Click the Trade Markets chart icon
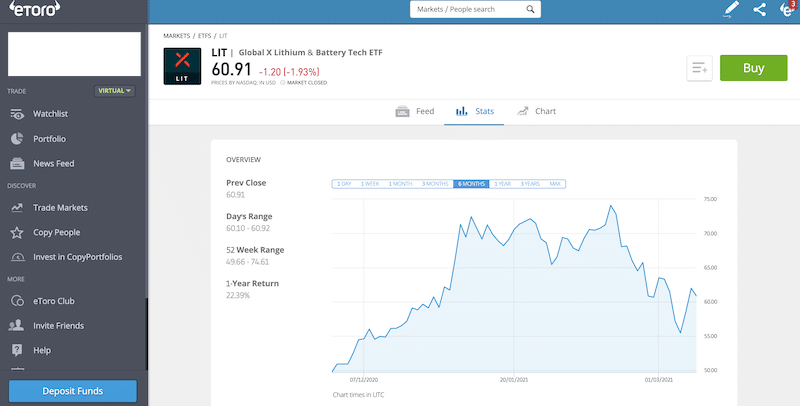 click(17, 208)
